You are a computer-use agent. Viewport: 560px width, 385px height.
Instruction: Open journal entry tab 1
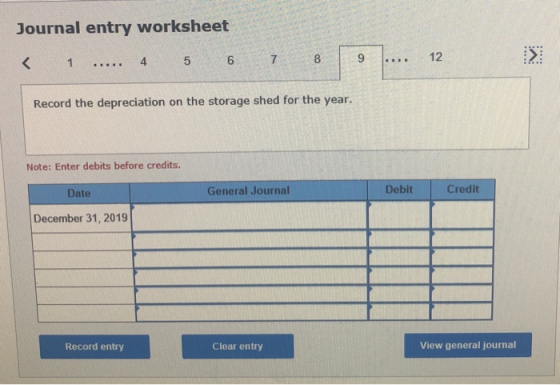click(x=70, y=63)
